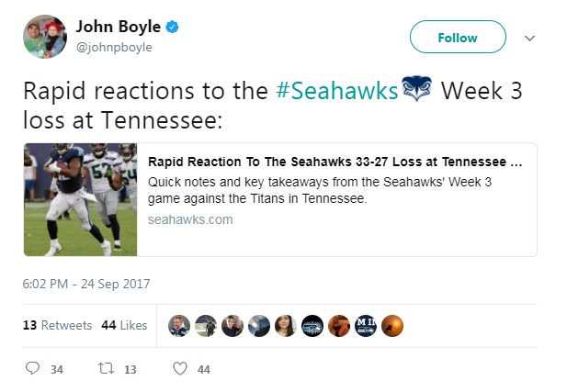Click John Boyle's profile avatar
Image resolution: width=567 pixels, height=392 pixels.
tap(44, 38)
